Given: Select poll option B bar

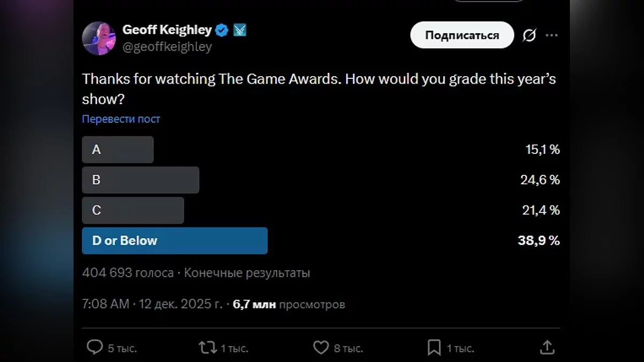Looking at the screenshot, I should pos(140,180).
